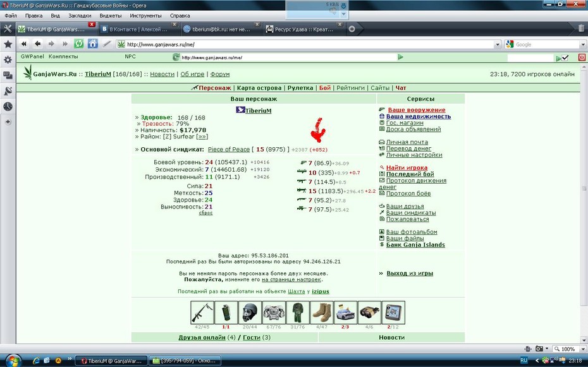Viewport: 588px width, 367px height.
Task: Click the rewind navigation button
Action: pos(24,44)
